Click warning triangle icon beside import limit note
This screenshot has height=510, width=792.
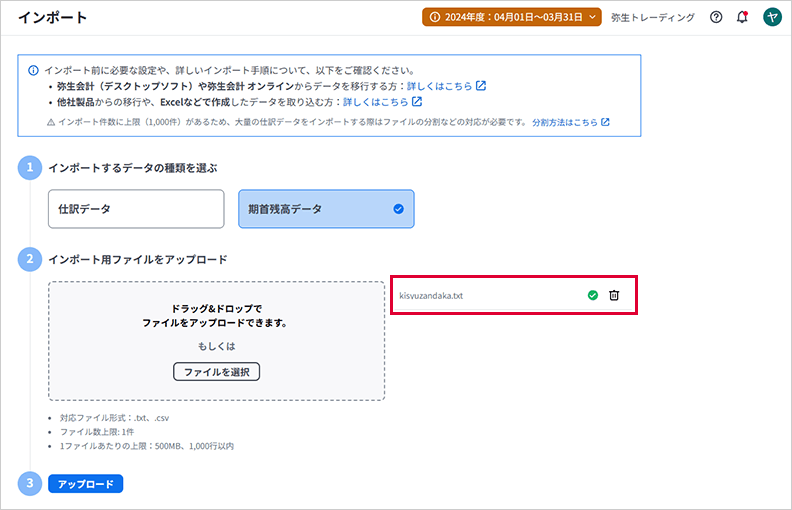(x=51, y=122)
